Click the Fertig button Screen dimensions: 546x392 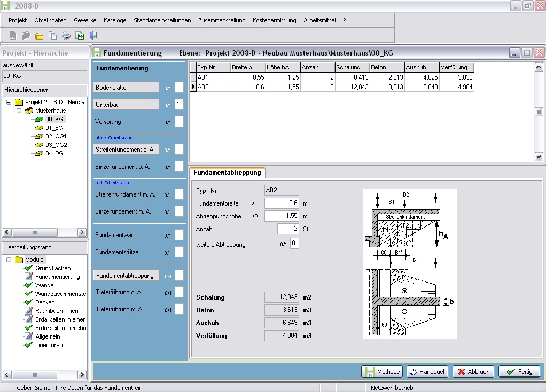[x=519, y=372]
